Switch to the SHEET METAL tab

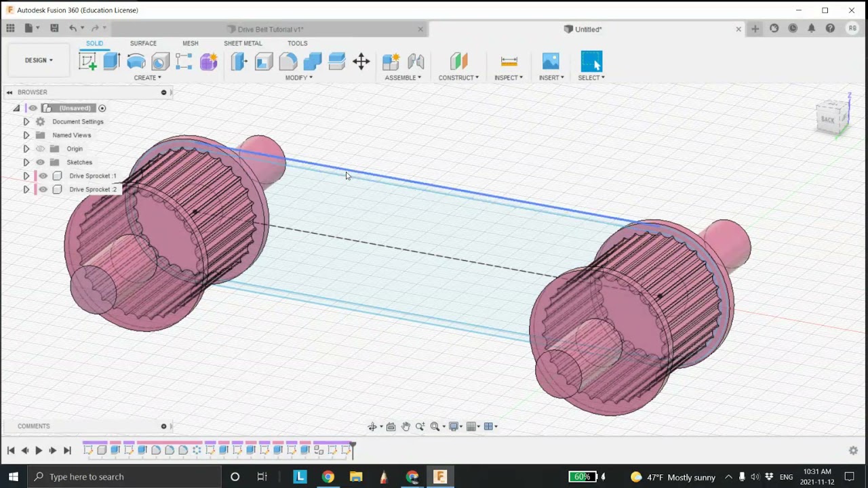pos(243,43)
